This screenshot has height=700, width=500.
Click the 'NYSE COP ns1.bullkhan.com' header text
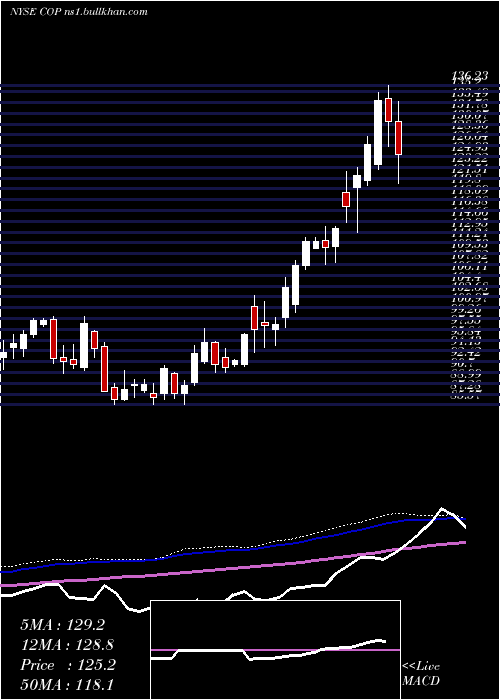(x=79, y=12)
